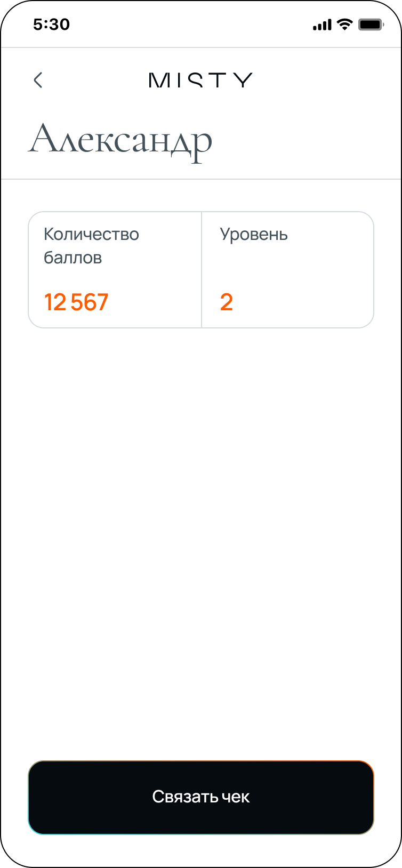Tap the cellular signal indicator
Image resolution: width=402 pixels, height=868 pixels.
[x=321, y=23]
